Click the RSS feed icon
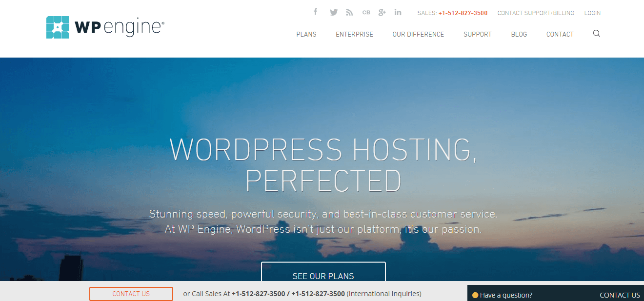The image size is (644, 301). click(x=349, y=13)
